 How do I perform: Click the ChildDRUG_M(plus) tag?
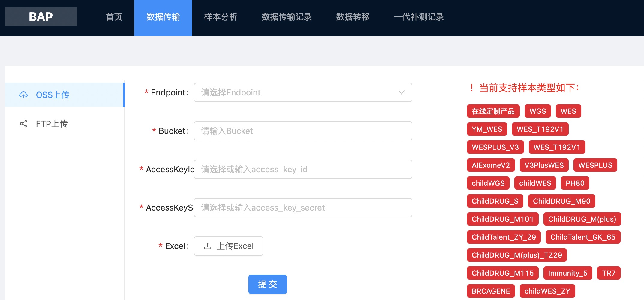(582, 219)
